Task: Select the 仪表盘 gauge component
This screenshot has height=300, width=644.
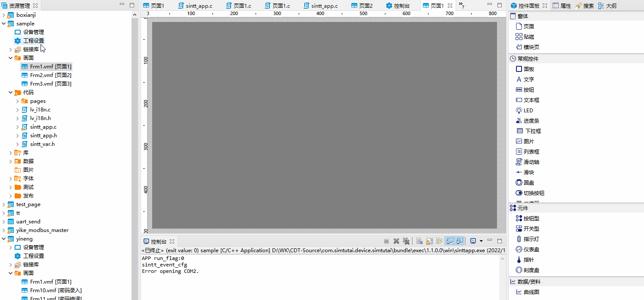Action: pos(531,250)
